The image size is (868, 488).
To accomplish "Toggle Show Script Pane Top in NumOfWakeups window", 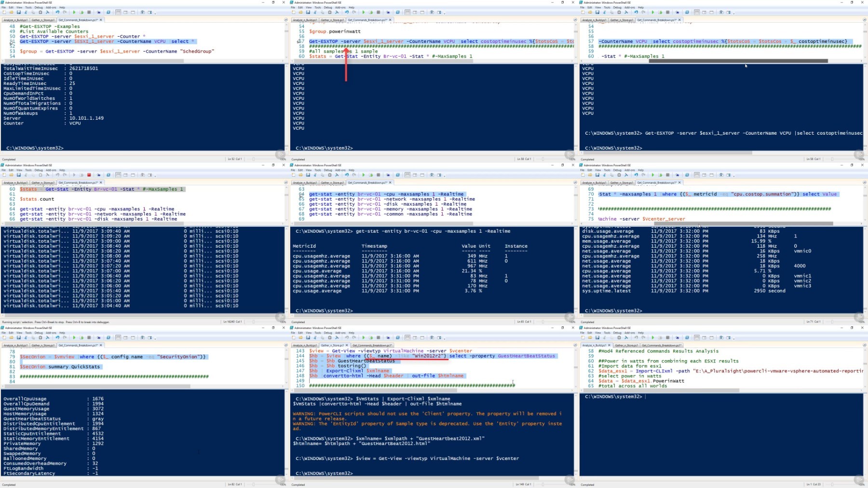I will click(x=118, y=13).
